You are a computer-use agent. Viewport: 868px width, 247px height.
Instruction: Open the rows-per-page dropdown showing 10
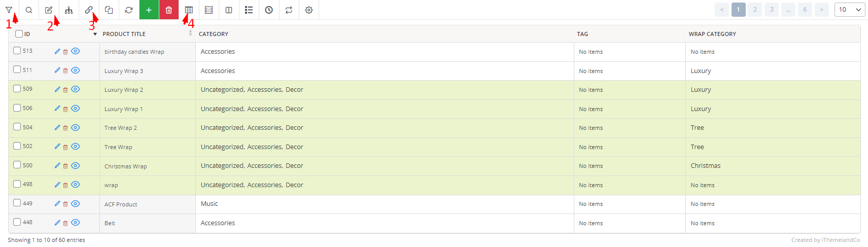tap(849, 10)
